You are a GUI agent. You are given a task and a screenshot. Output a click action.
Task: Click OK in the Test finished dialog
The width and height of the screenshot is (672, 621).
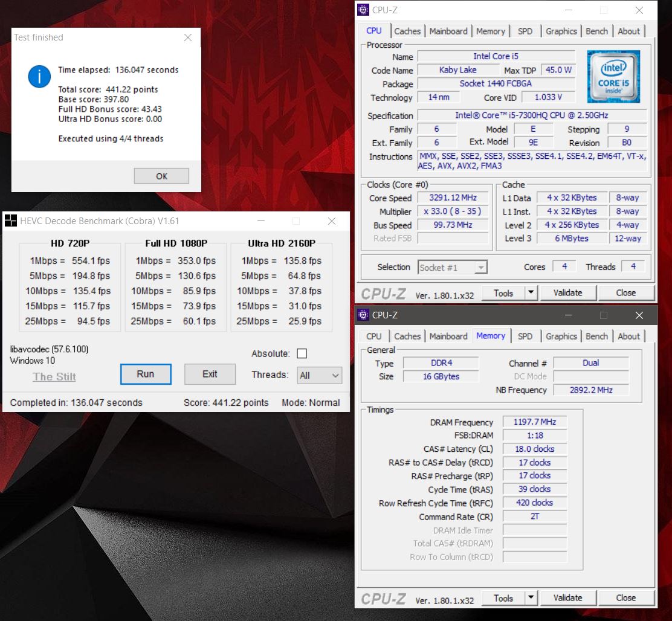[x=161, y=176]
